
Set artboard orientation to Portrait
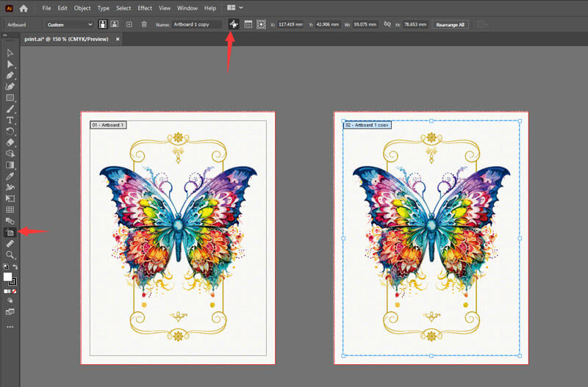pos(102,24)
